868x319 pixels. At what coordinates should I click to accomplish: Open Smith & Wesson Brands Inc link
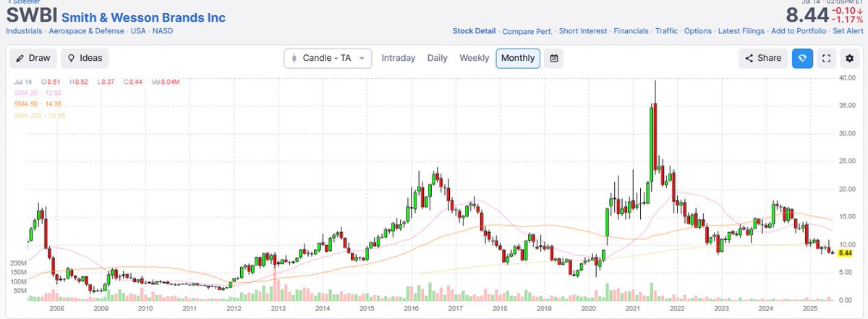tap(143, 17)
